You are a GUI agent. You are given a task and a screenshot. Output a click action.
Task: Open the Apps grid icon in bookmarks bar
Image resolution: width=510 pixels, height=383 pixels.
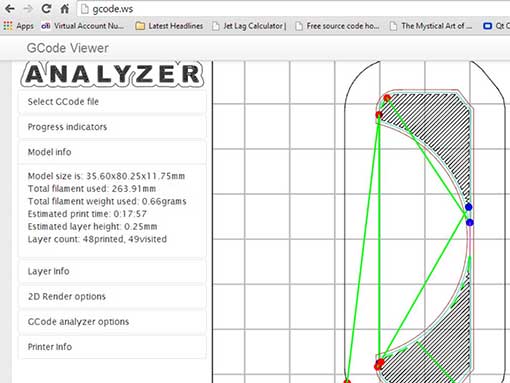[8, 26]
